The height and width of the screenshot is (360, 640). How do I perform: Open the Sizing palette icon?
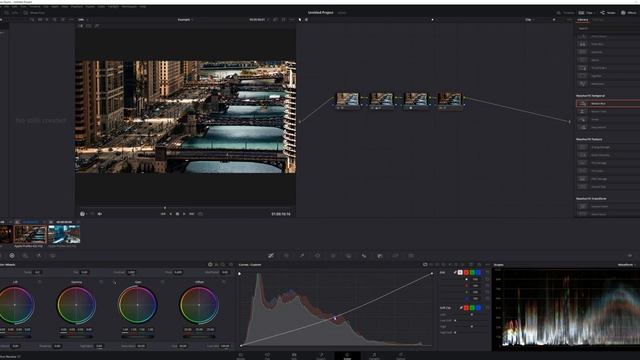[396, 256]
